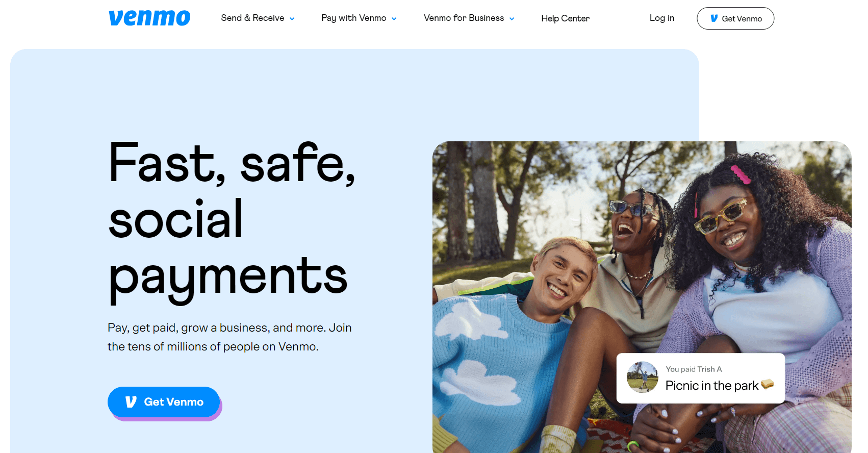Click Trish A's profile picture in the payment card
Viewport: 868px width, 453px height.
(x=643, y=377)
